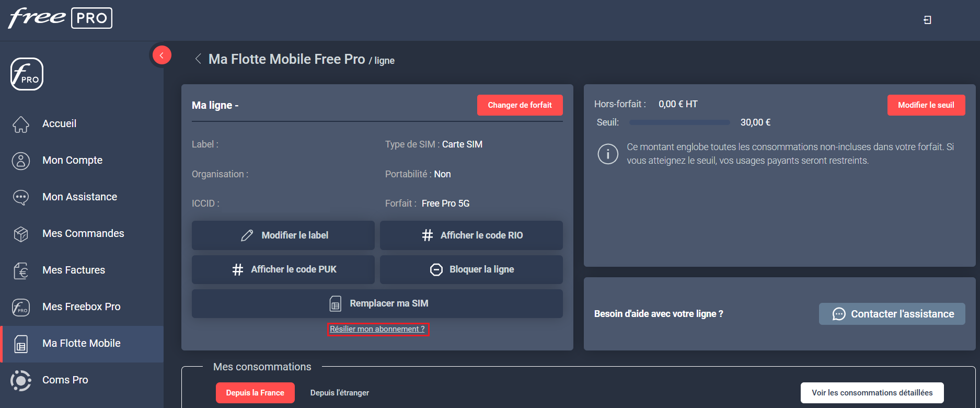Click the Mon Assistance chat bubble icon
This screenshot has width=980, height=408.
pyautogui.click(x=21, y=197)
